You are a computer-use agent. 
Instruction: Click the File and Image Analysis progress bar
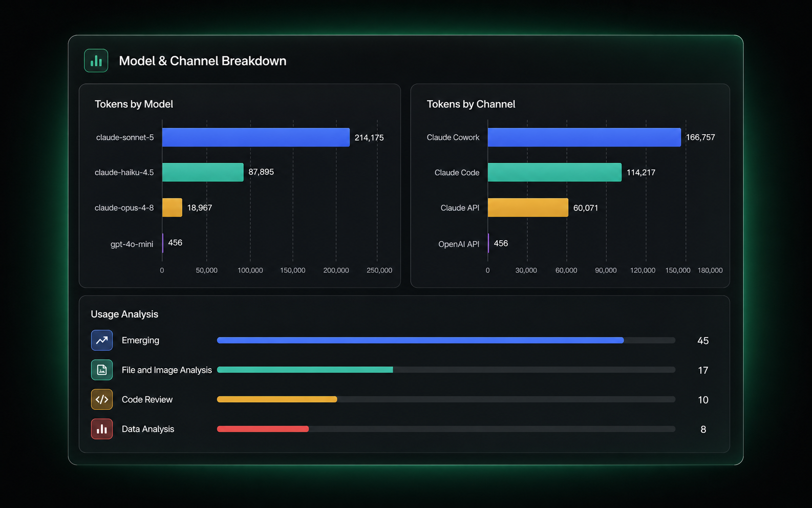pos(305,370)
